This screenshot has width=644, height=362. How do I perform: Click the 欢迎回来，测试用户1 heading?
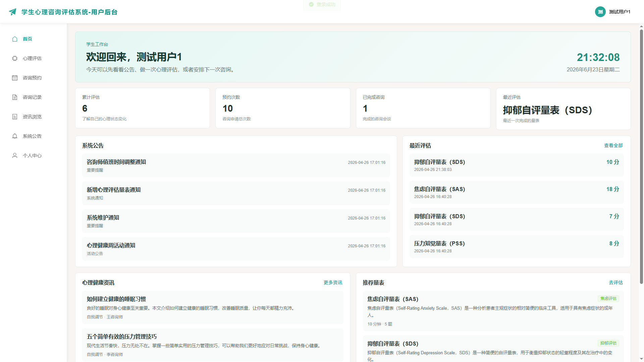pos(134,57)
